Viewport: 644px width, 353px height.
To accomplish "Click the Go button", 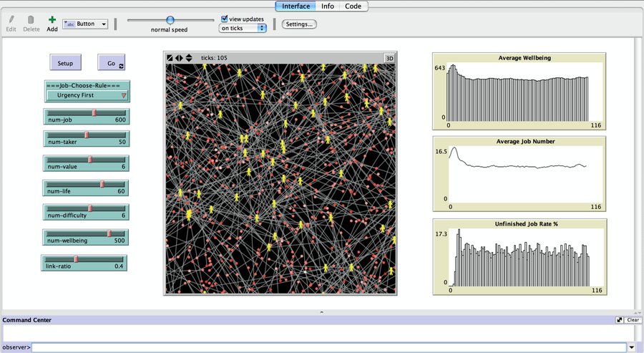I will [112, 63].
